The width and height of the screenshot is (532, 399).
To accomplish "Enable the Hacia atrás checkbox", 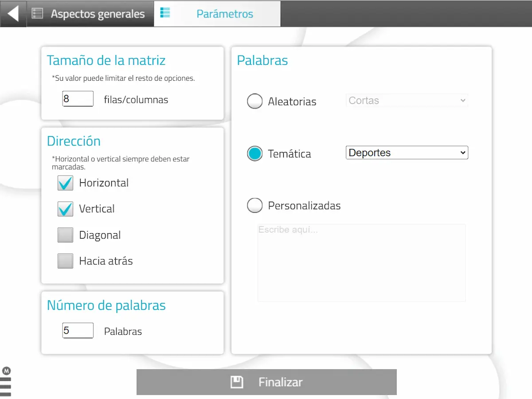I will coord(65,261).
